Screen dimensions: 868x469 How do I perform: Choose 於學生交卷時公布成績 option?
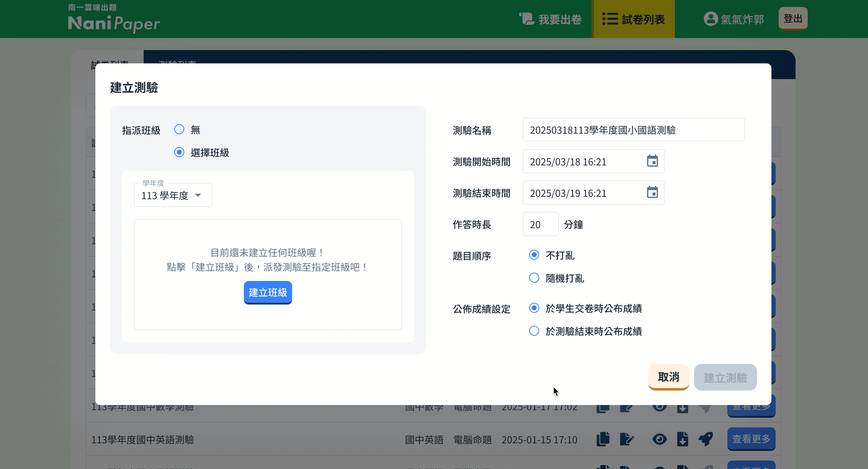(534, 308)
